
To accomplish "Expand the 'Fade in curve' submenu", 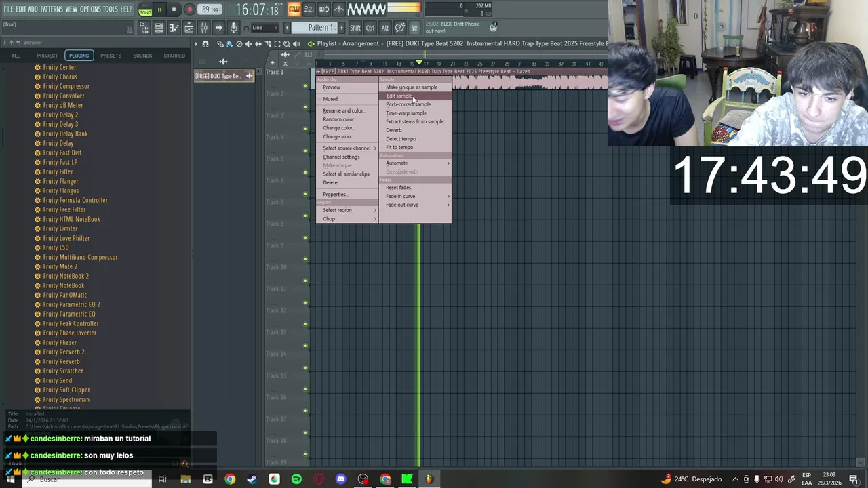I will pyautogui.click(x=415, y=197).
